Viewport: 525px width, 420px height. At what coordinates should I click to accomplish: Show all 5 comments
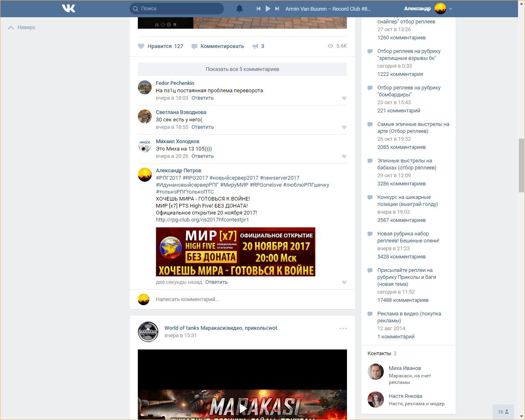pos(242,69)
